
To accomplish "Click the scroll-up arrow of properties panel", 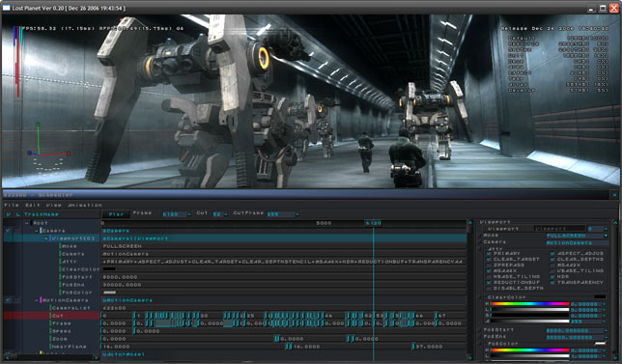I will 616,223.
